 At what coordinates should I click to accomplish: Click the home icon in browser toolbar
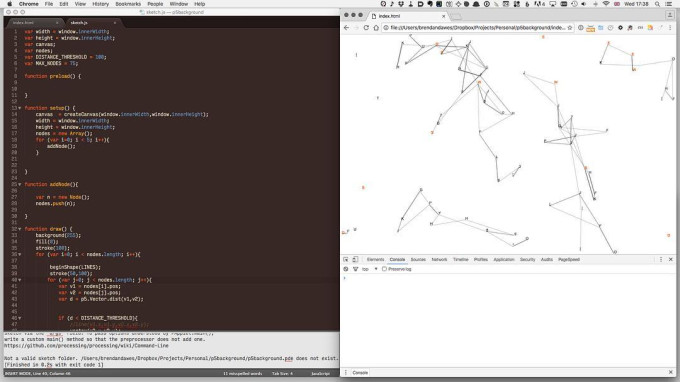point(376,28)
